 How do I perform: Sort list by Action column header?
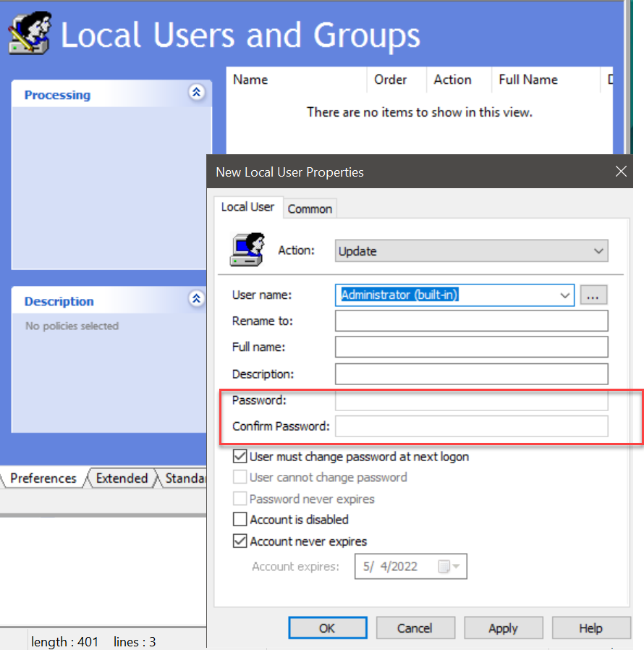[459, 80]
